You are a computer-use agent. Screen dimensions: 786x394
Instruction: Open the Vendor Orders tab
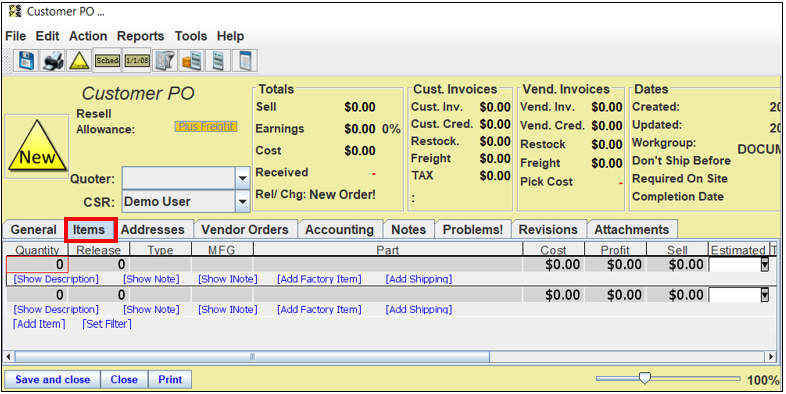tap(245, 230)
